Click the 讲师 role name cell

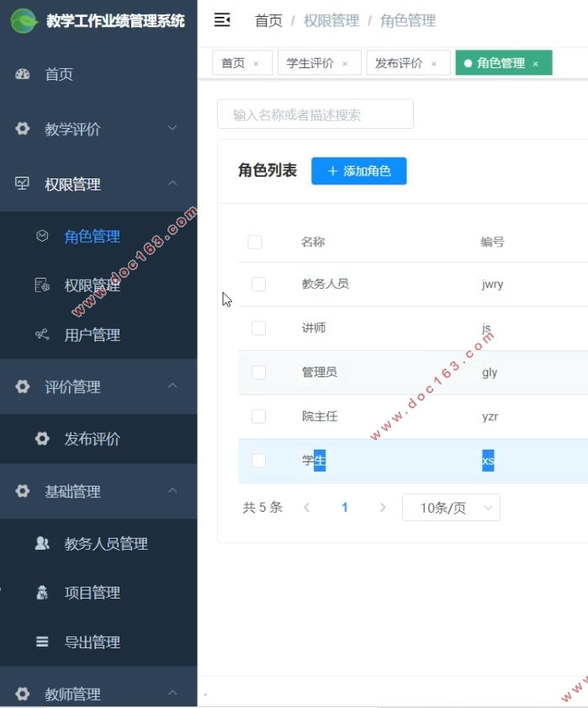click(x=314, y=327)
